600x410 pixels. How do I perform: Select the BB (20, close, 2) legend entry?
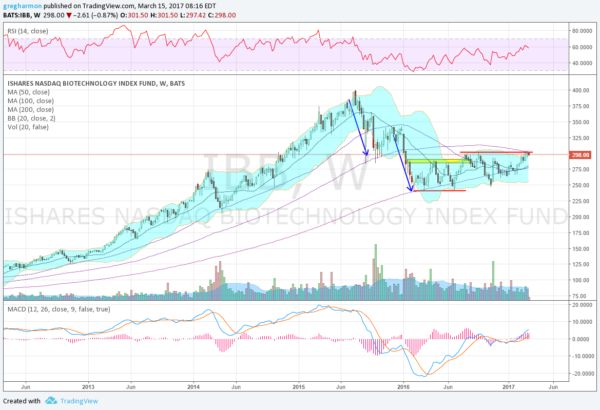[31, 119]
